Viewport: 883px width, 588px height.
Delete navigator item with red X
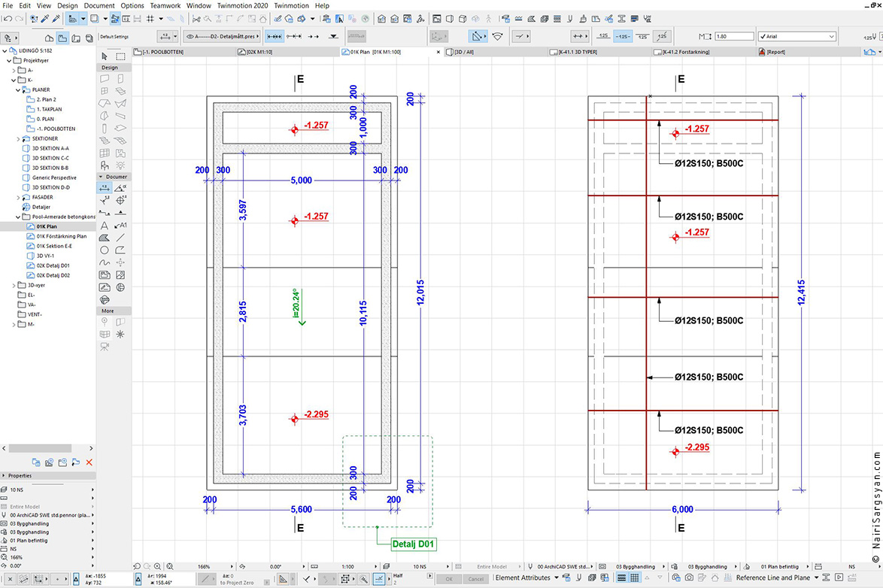click(89, 462)
